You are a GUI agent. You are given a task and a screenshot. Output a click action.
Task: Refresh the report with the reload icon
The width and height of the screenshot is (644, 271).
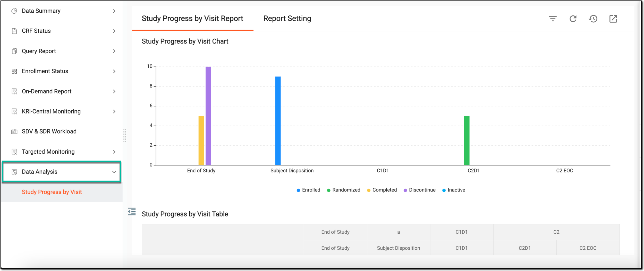(x=573, y=19)
